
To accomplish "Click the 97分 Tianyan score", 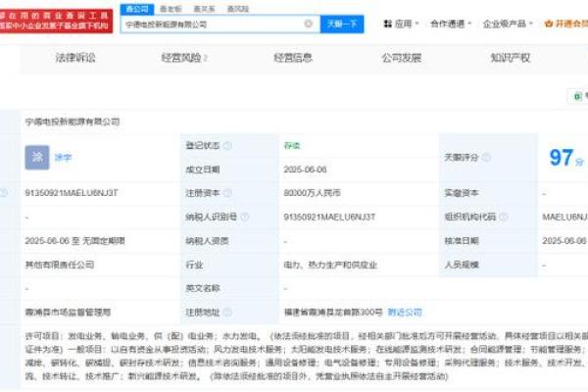I will point(566,158).
